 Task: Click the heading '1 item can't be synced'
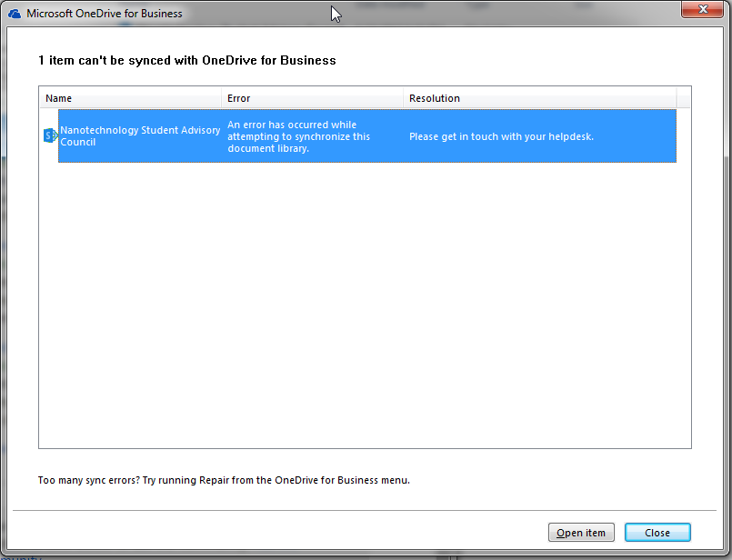coord(186,60)
